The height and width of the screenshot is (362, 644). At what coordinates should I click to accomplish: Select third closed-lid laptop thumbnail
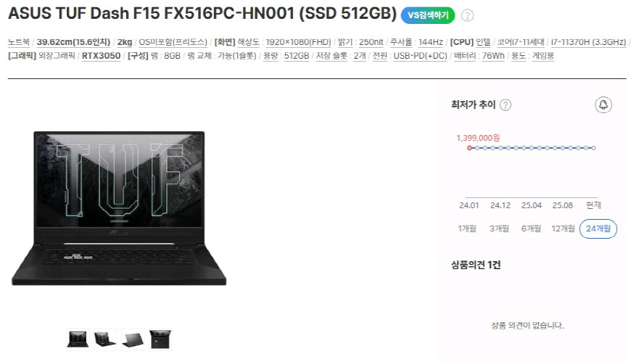point(133,340)
